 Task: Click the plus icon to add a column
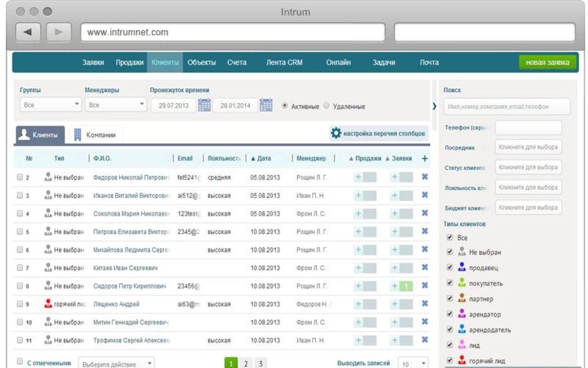(x=424, y=159)
